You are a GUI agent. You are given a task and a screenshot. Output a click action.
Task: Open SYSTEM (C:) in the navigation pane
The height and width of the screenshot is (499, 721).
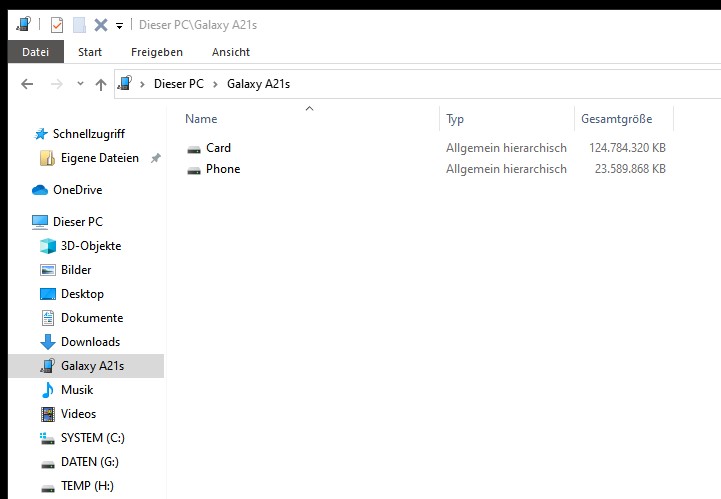(x=92, y=437)
